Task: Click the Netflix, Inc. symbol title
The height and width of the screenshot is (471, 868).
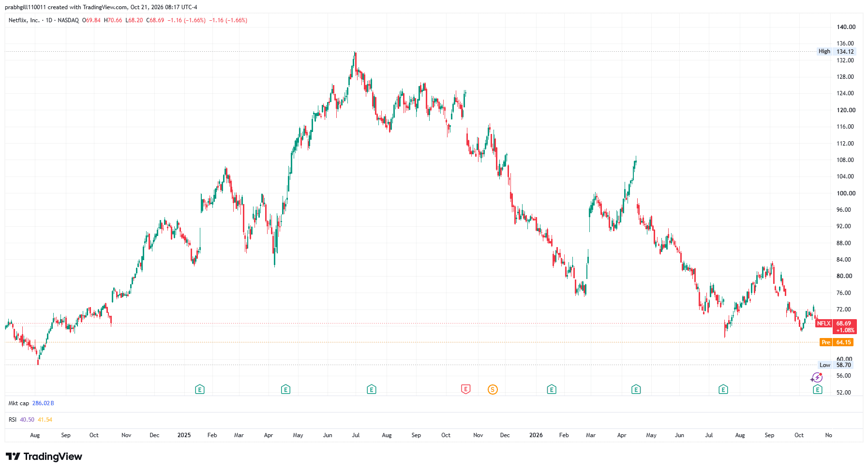Action: [x=24, y=20]
